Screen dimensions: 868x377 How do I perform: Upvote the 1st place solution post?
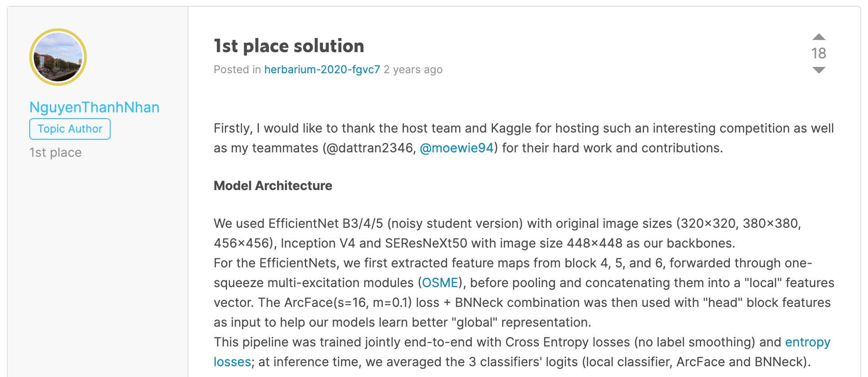click(x=819, y=37)
